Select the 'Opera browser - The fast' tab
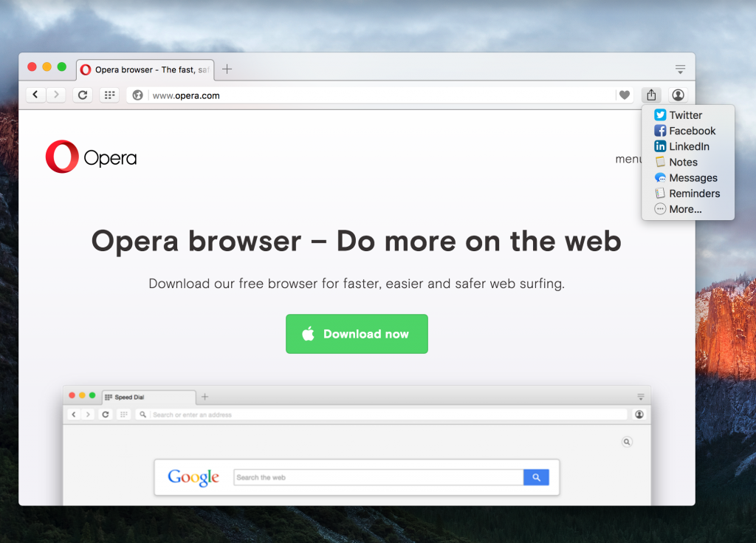This screenshot has height=543, width=756. point(145,69)
